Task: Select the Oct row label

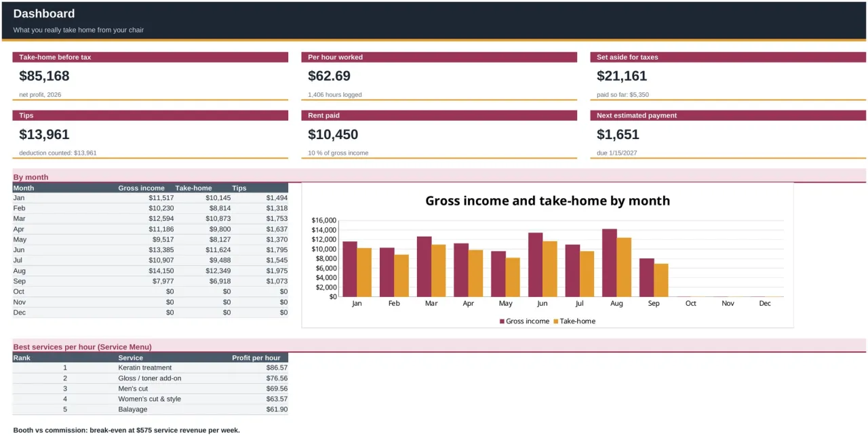Action: [19, 292]
